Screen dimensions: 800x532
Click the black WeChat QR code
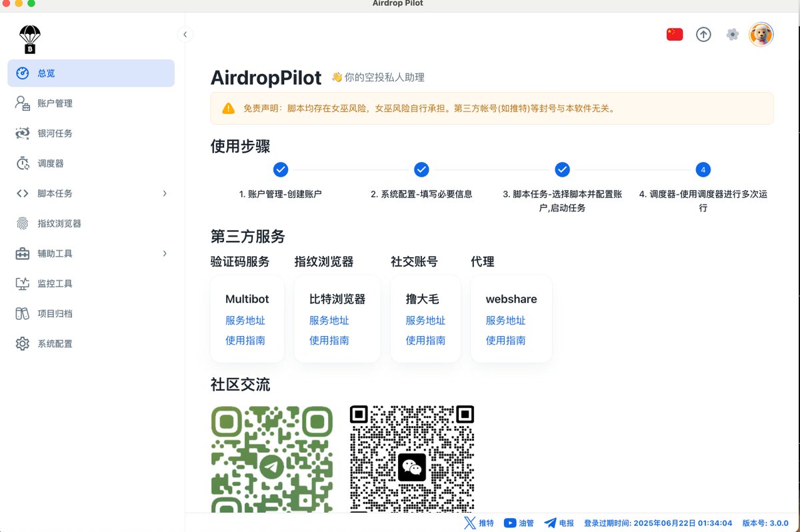click(x=412, y=459)
